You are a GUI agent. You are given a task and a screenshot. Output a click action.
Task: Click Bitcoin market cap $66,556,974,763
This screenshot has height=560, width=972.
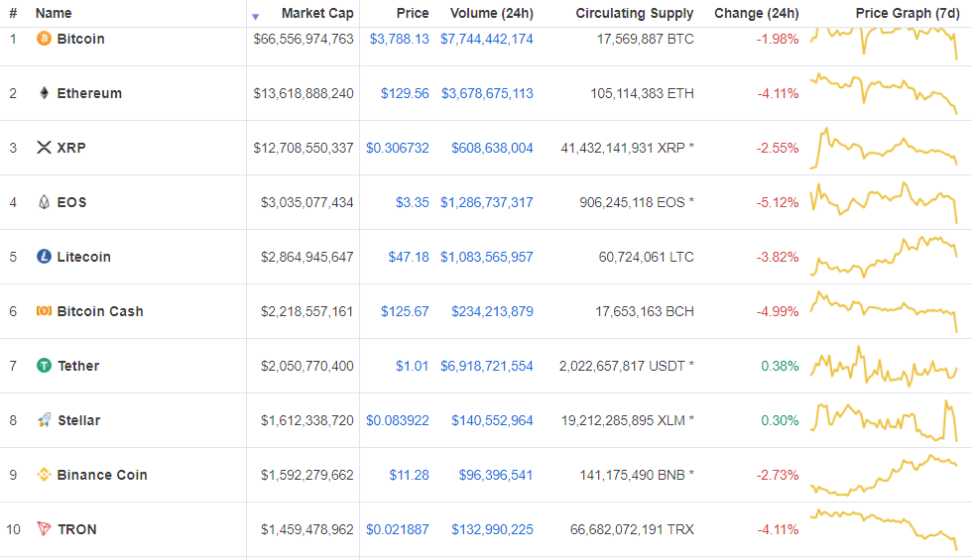tap(304, 39)
